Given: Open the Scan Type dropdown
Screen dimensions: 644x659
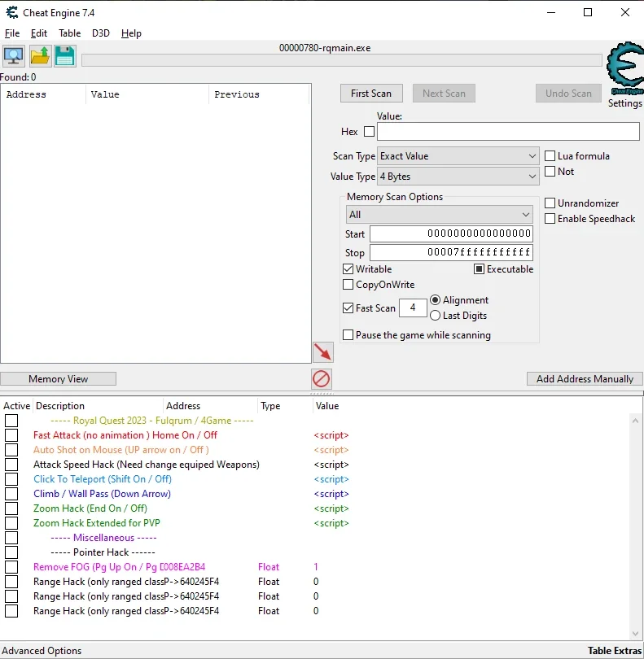Looking at the screenshot, I should (x=458, y=156).
